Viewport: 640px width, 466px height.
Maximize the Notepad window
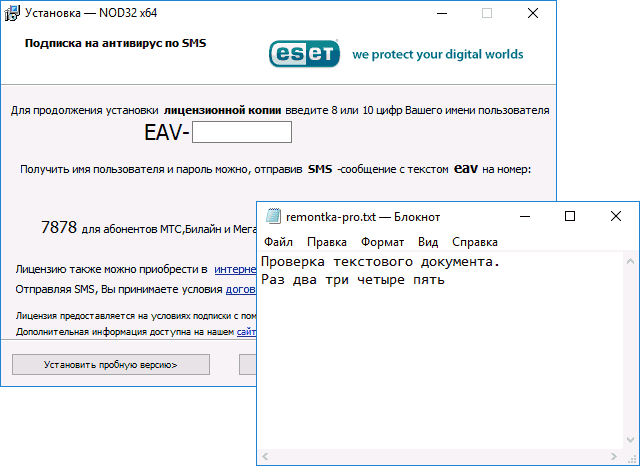[570, 216]
